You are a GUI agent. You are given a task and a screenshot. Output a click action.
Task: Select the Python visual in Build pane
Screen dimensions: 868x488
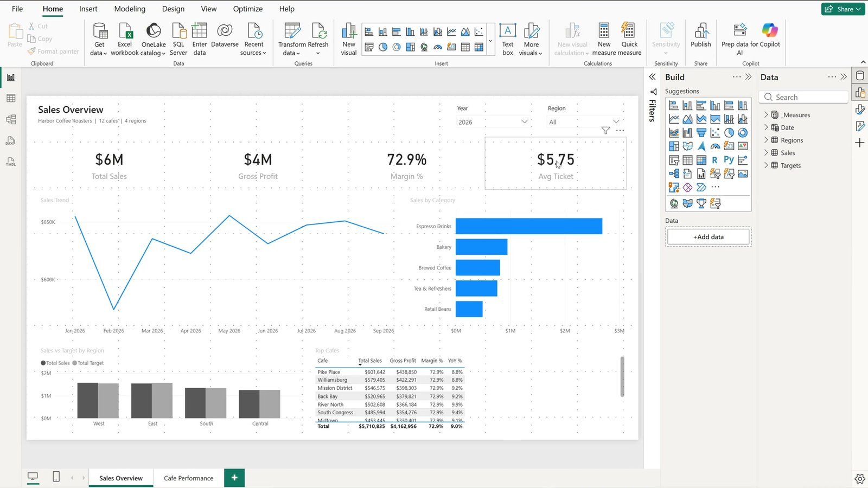729,160
